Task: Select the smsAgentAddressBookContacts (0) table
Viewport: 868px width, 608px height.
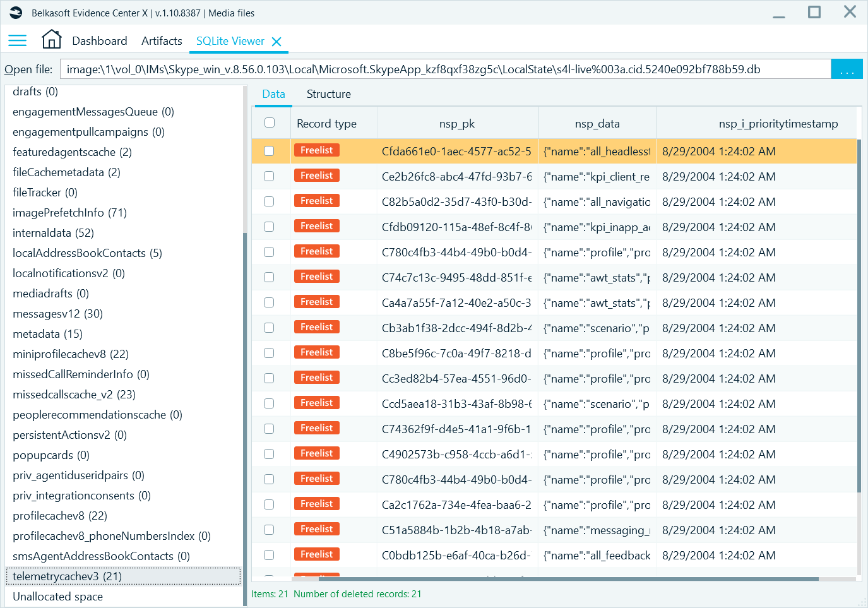Action: pyautogui.click(x=101, y=556)
